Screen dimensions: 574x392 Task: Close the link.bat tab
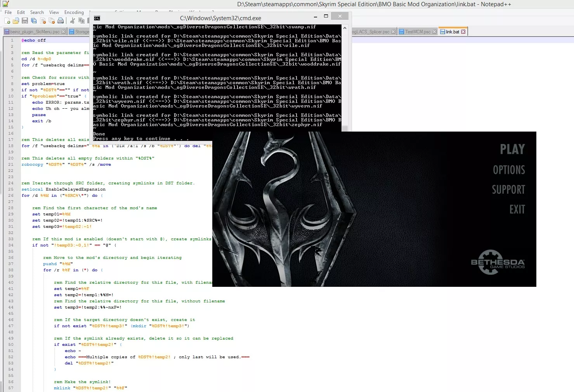pyautogui.click(x=463, y=32)
